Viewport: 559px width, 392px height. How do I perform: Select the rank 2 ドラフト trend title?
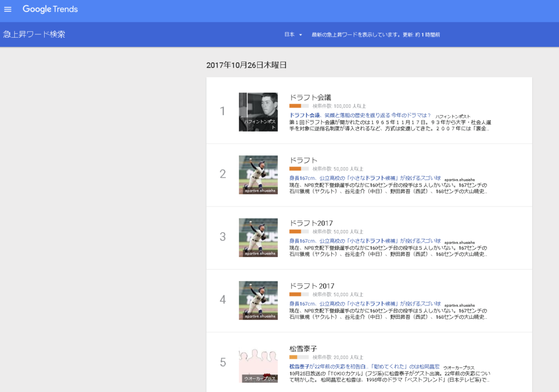point(304,160)
